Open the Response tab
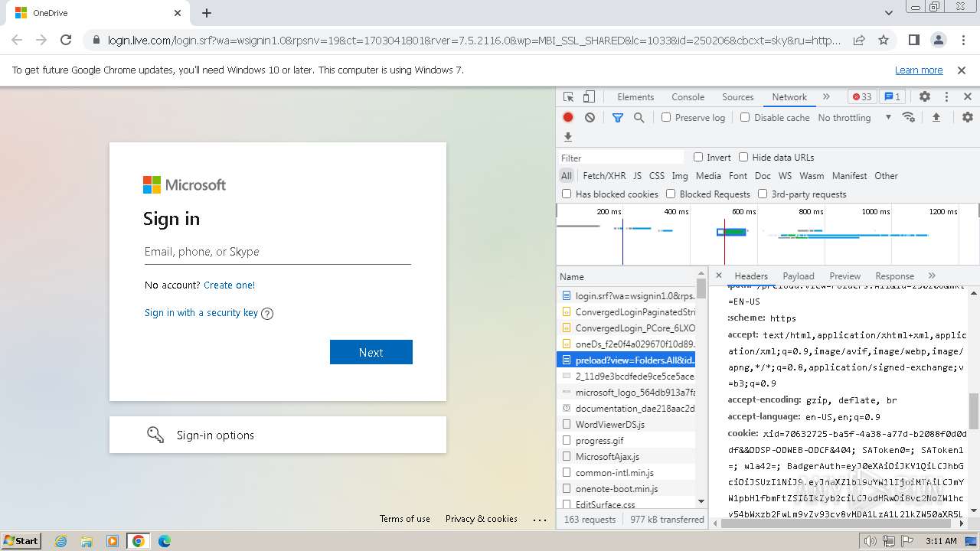The width and height of the screenshot is (980, 551). [894, 275]
